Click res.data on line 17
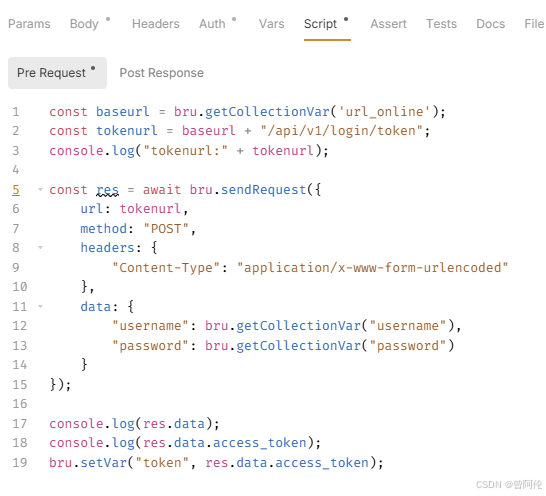The image size is (546, 496). pos(174,424)
